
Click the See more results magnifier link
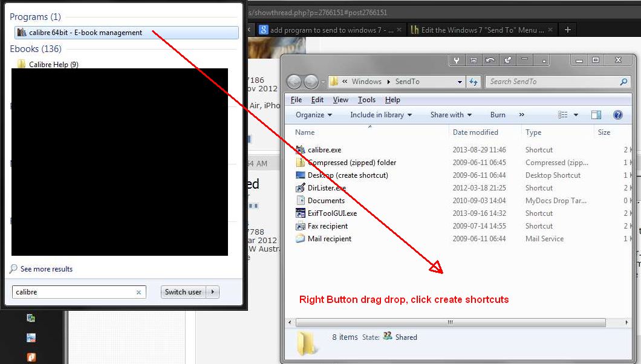click(x=41, y=269)
